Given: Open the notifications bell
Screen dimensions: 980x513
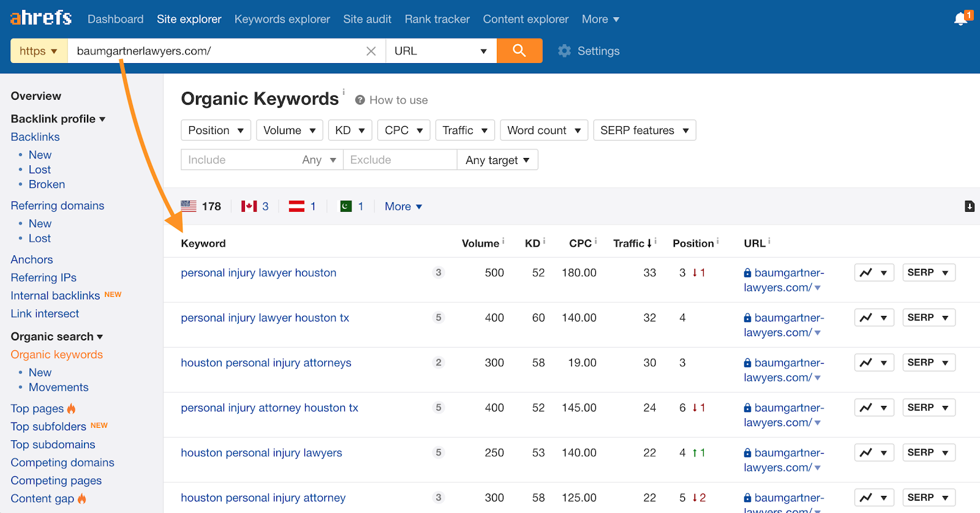Looking at the screenshot, I should pyautogui.click(x=961, y=19).
